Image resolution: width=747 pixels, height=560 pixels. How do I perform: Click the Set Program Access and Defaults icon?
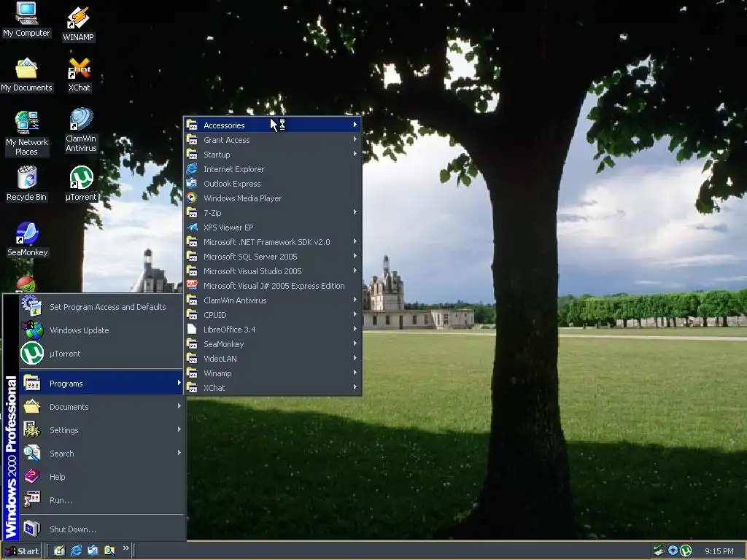[32, 306]
